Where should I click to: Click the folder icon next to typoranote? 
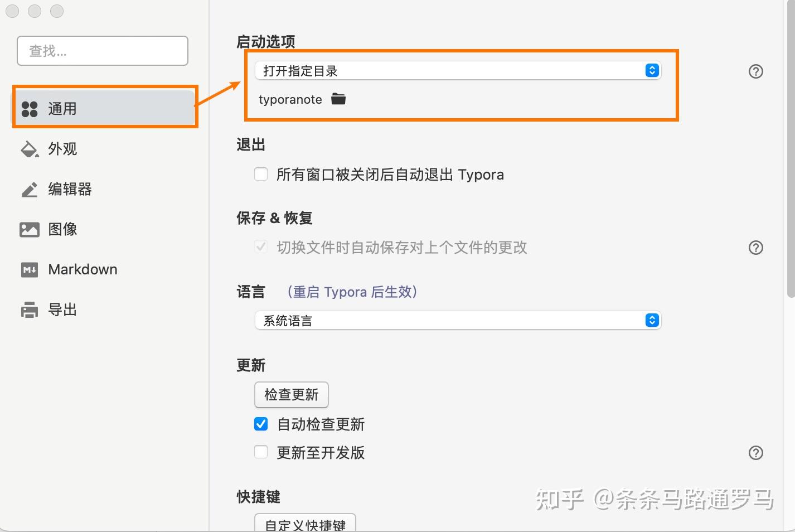click(338, 99)
